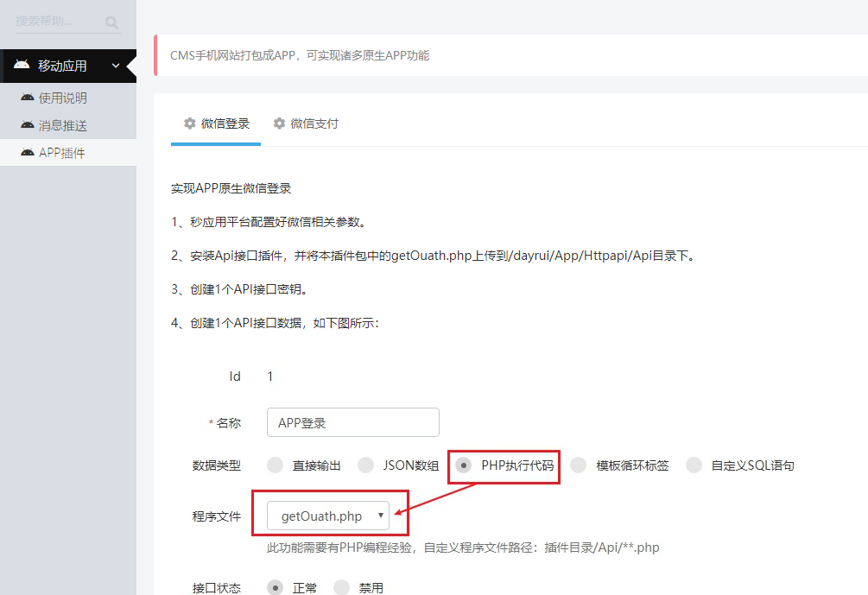The width and height of the screenshot is (868, 595).
Task: Switch to the 微信登录 tab
Action: click(216, 124)
